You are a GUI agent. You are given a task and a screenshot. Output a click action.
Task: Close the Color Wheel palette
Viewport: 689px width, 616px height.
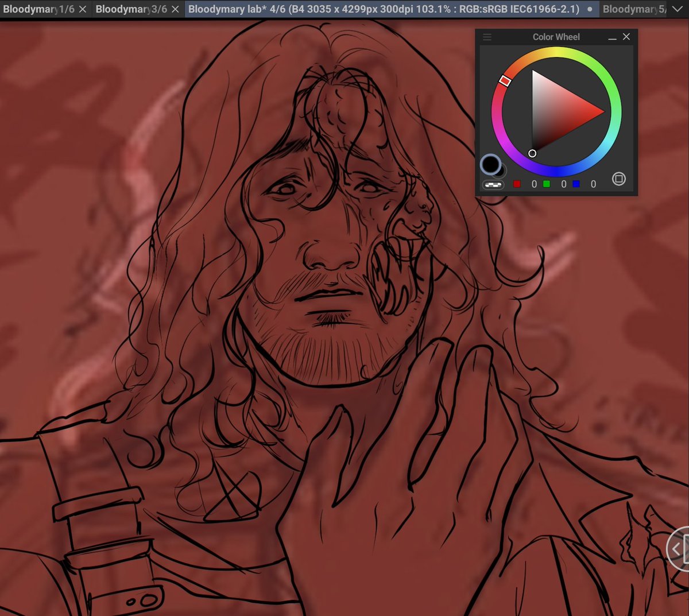click(626, 37)
